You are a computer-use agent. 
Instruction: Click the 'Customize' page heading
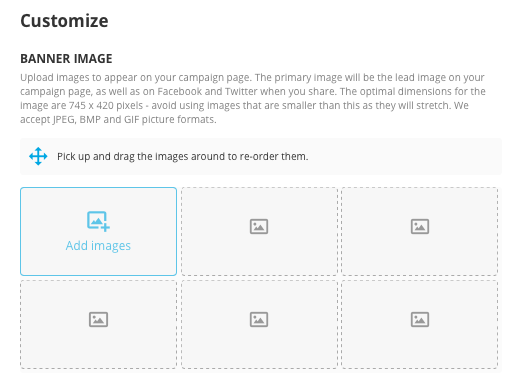click(64, 21)
